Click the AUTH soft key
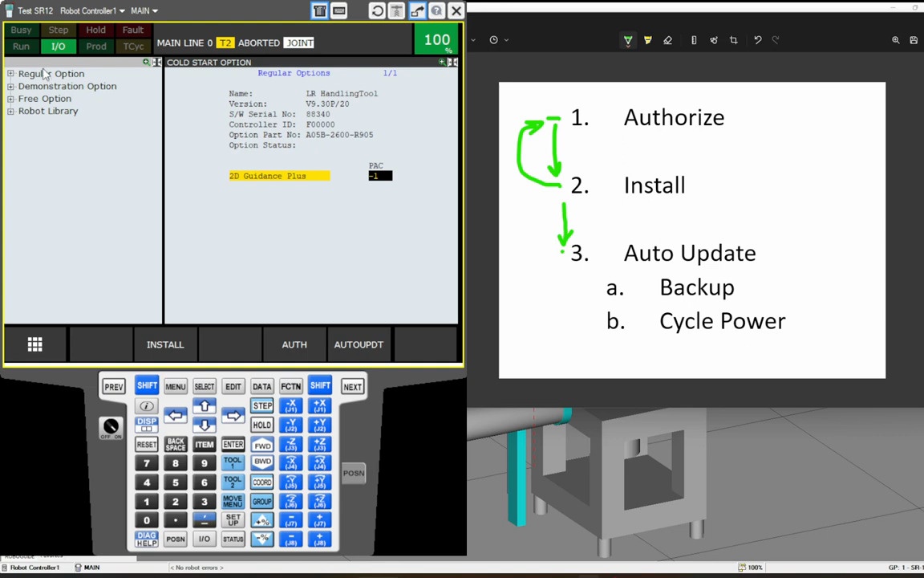This screenshot has width=924, height=578. pos(294,344)
